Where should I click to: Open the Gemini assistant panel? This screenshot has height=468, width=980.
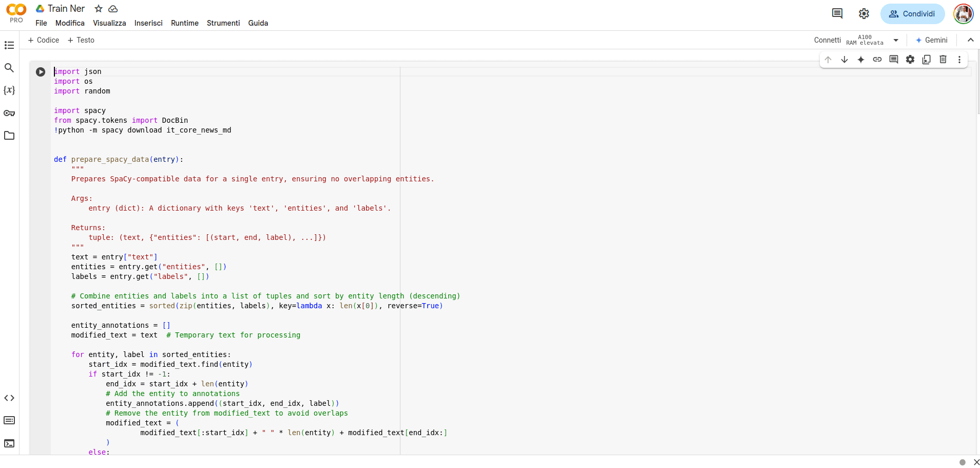[x=932, y=40]
